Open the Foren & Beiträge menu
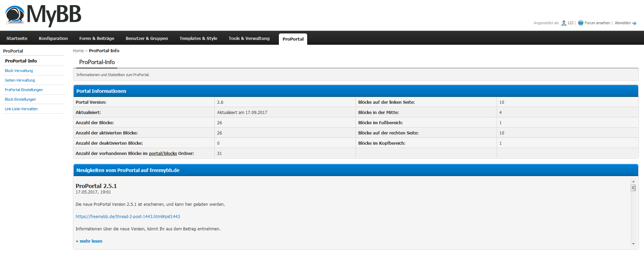Screen dimensions: 644x258 97,38
